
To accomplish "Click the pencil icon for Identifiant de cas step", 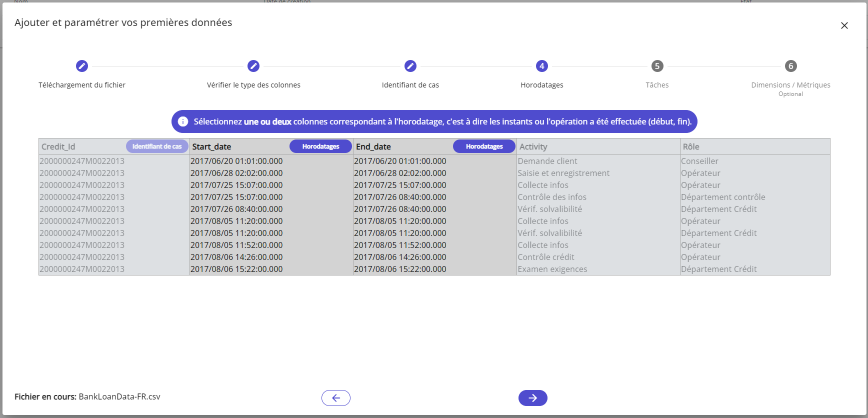I will coord(410,66).
